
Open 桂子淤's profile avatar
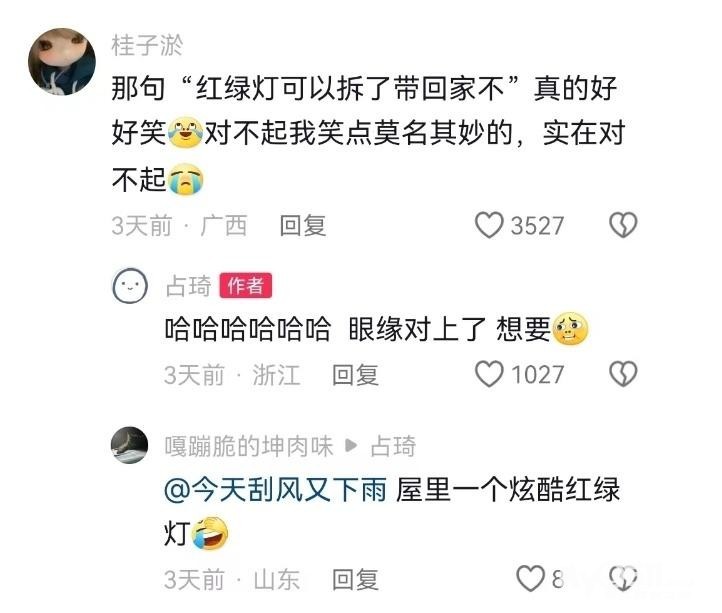pyautogui.click(x=62, y=61)
